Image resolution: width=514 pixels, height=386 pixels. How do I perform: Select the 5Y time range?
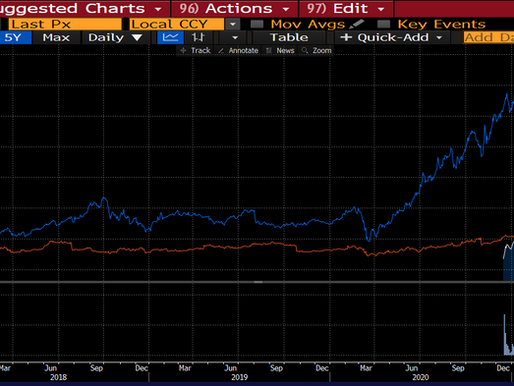(15, 37)
